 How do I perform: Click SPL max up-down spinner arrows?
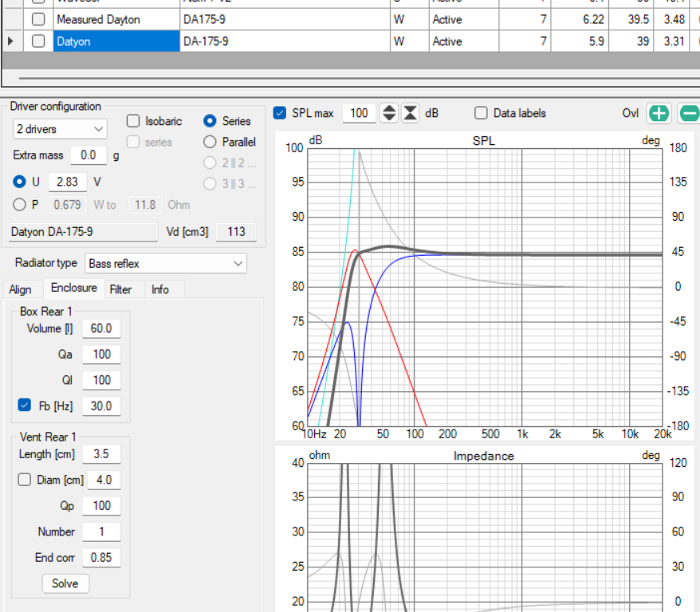(389, 113)
